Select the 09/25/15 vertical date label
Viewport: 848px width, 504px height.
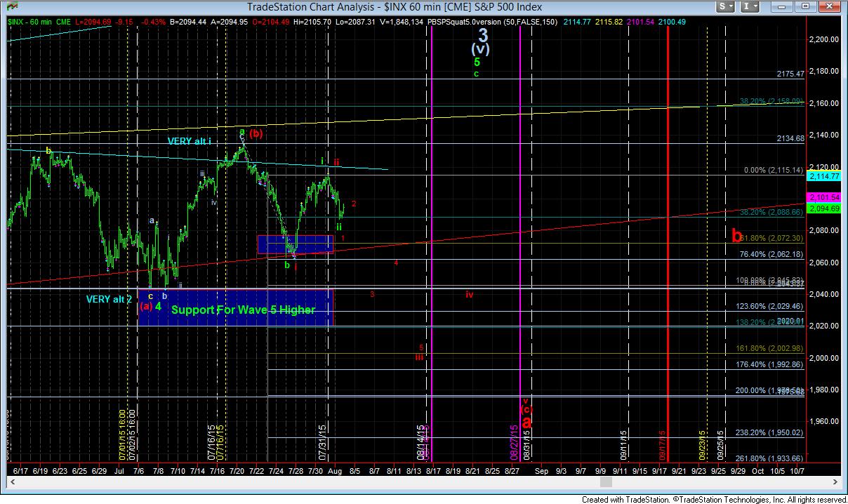[x=722, y=446]
